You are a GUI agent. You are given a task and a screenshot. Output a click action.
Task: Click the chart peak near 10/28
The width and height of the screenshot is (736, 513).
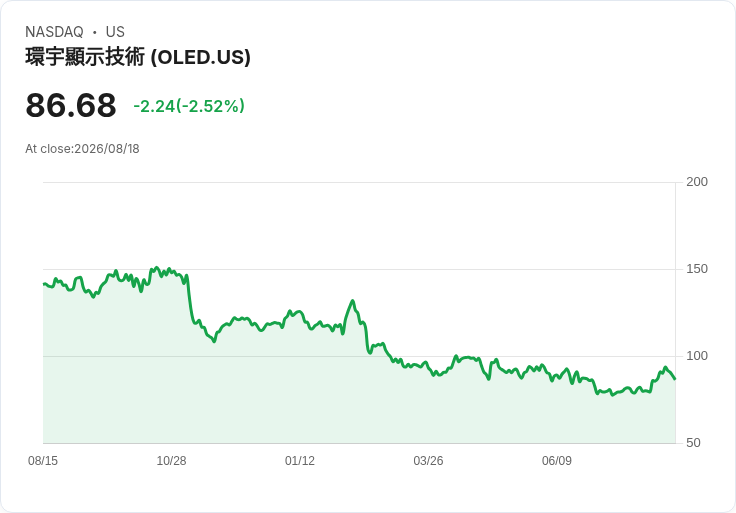157,268
